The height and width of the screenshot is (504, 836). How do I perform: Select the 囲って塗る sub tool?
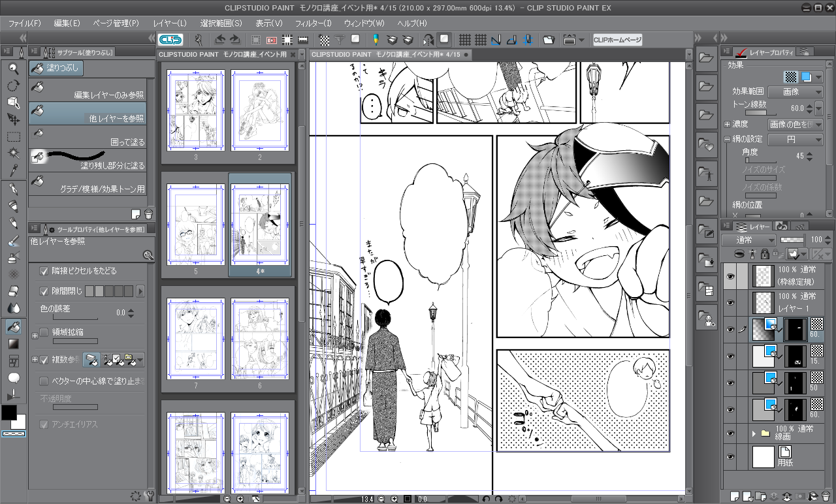tap(88, 137)
